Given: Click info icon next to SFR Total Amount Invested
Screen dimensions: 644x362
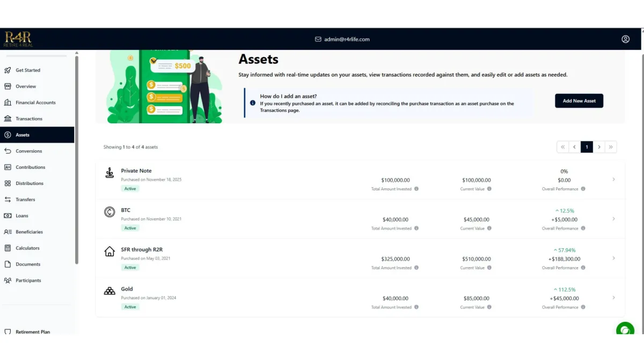Looking at the screenshot, I should 416,268.
